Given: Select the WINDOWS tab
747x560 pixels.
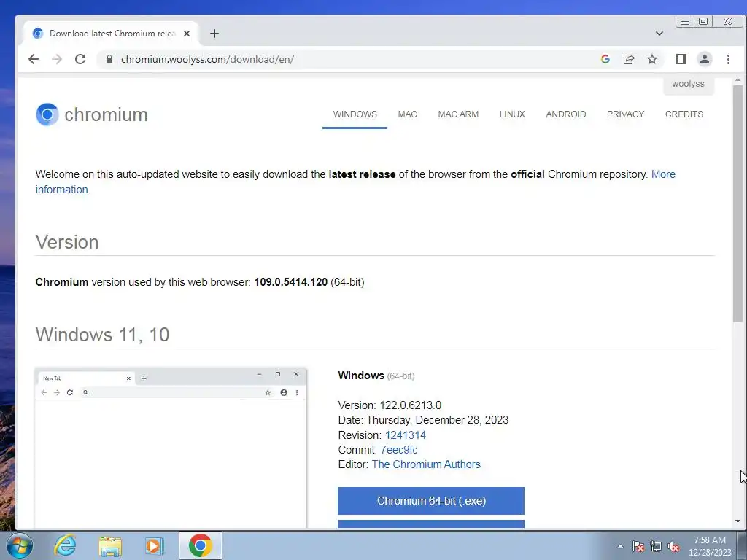Looking at the screenshot, I should [355, 114].
